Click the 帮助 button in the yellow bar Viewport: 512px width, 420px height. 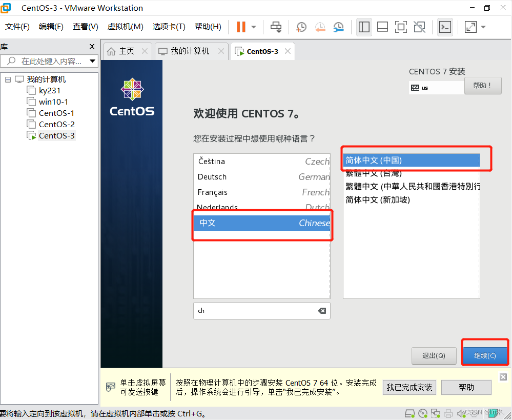coord(466,387)
